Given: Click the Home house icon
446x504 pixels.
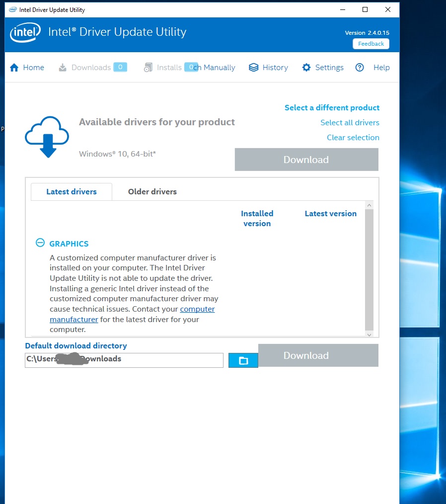Looking at the screenshot, I should point(14,68).
